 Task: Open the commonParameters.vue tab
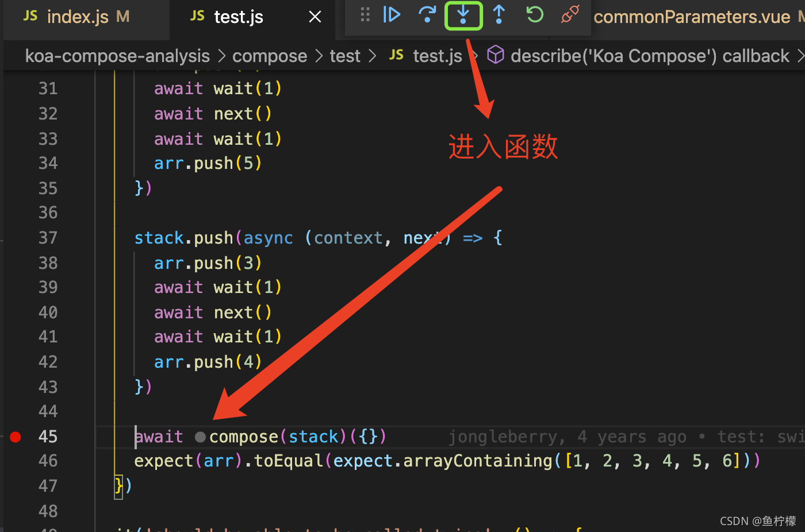692,17
